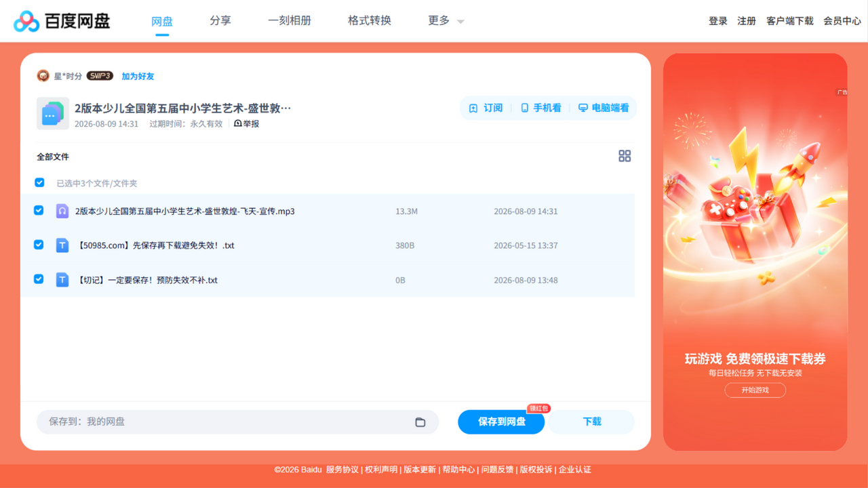Click the mp3 audio file icon

point(62,211)
